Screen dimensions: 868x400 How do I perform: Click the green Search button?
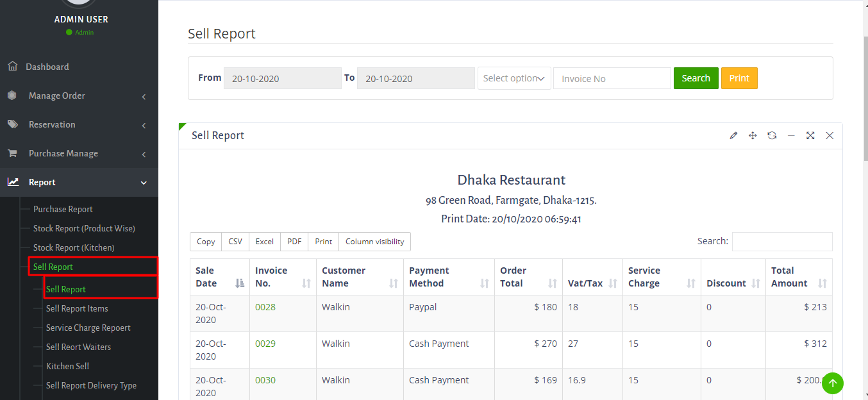point(696,78)
